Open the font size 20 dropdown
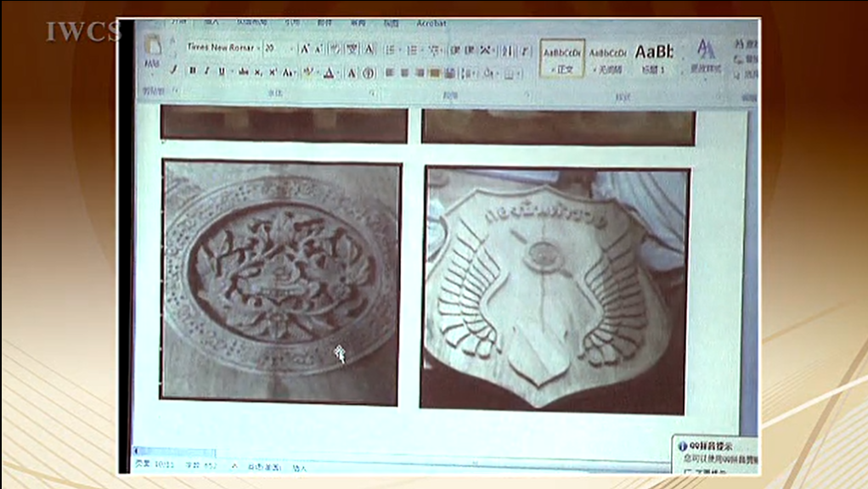This screenshot has width=868, height=489. click(x=276, y=48)
